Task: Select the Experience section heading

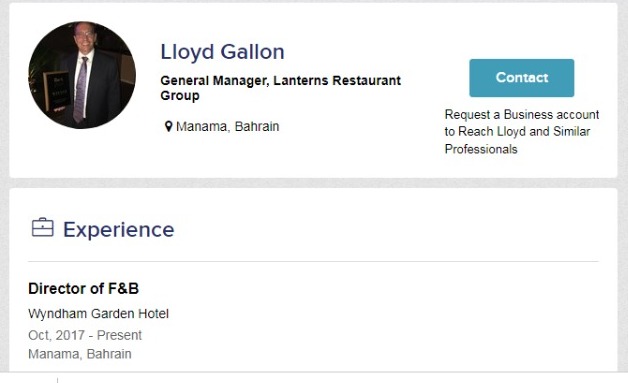Action: pos(119,230)
